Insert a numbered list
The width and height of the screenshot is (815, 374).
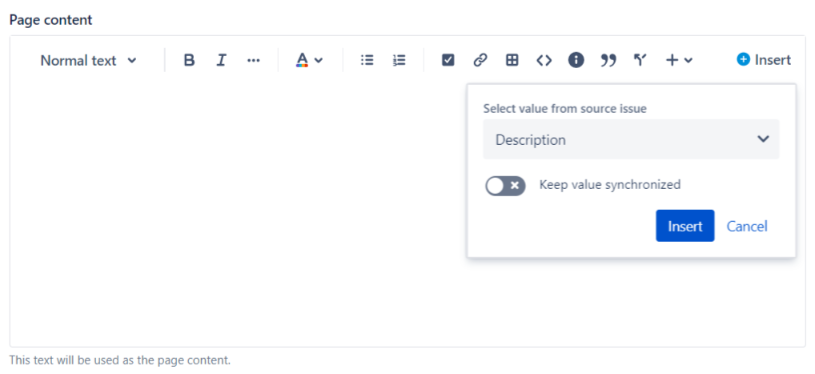(x=399, y=60)
